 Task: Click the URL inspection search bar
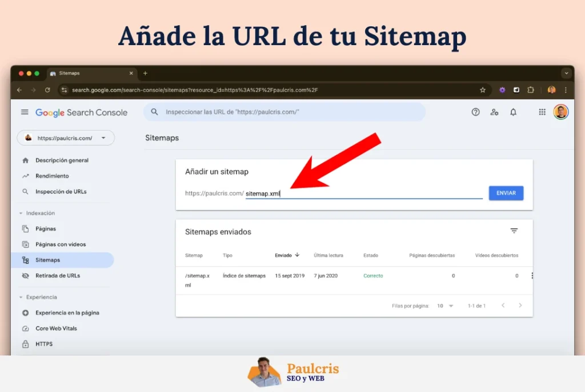point(285,112)
